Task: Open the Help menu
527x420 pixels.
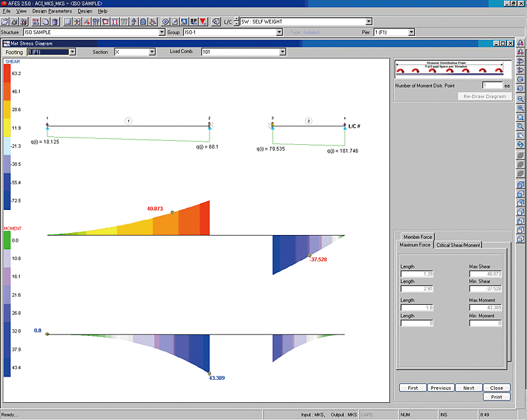Action: click(103, 11)
